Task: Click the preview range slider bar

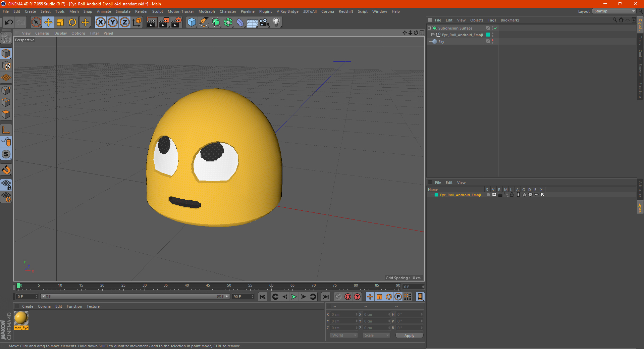Action: click(135, 296)
